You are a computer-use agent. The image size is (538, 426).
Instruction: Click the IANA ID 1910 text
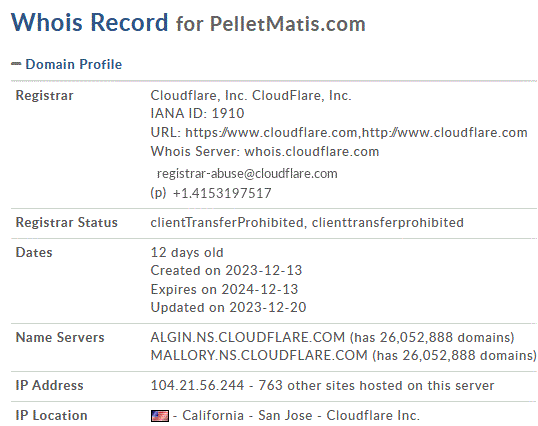[197, 113]
